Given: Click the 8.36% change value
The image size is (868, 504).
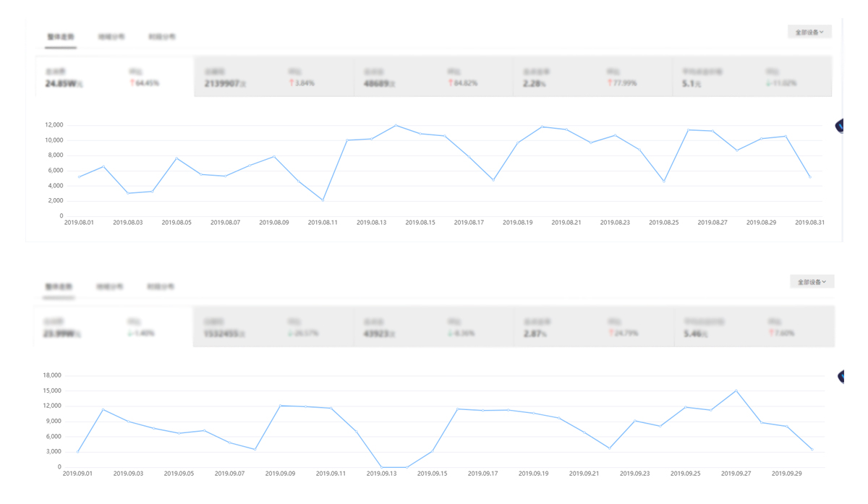Looking at the screenshot, I should (x=462, y=333).
